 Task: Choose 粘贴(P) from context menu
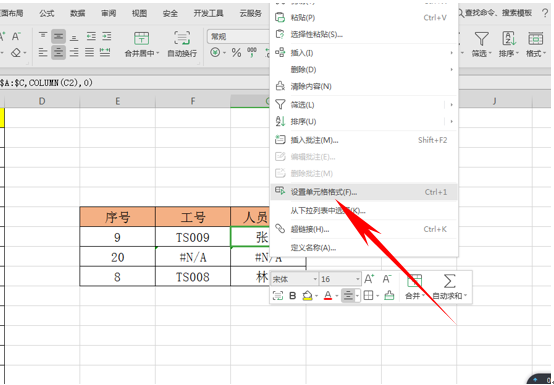(x=364, y=17)
